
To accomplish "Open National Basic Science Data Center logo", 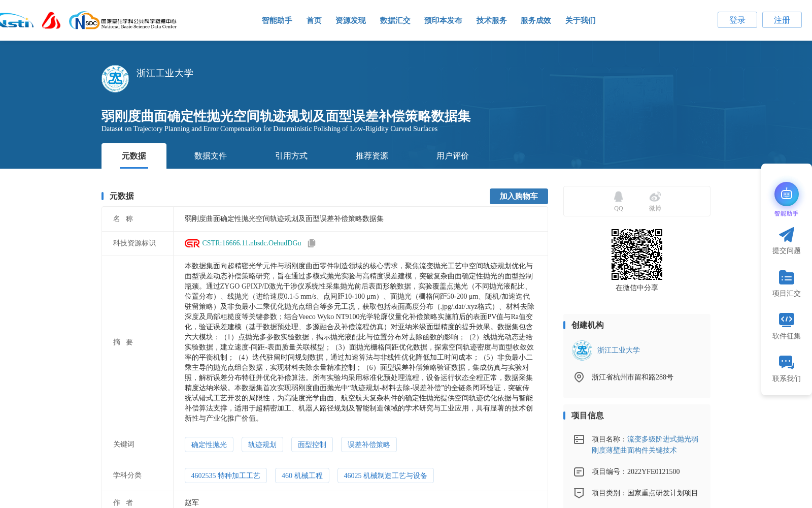I will (x=123, y=20).
